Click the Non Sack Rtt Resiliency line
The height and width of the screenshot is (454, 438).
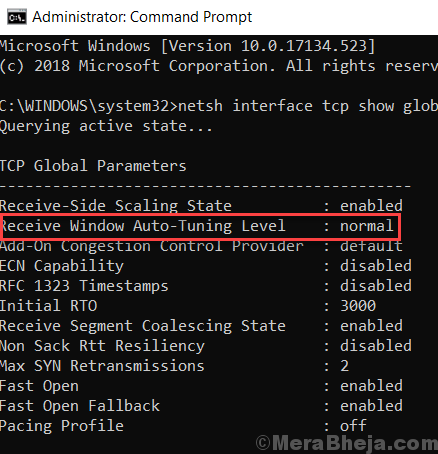point(206,346)
